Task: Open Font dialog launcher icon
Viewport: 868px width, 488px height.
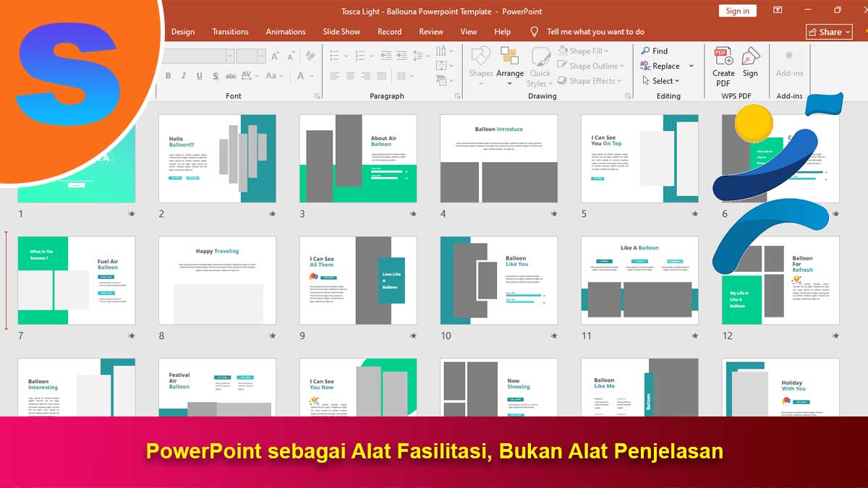Action: click(x=317, y=96)
